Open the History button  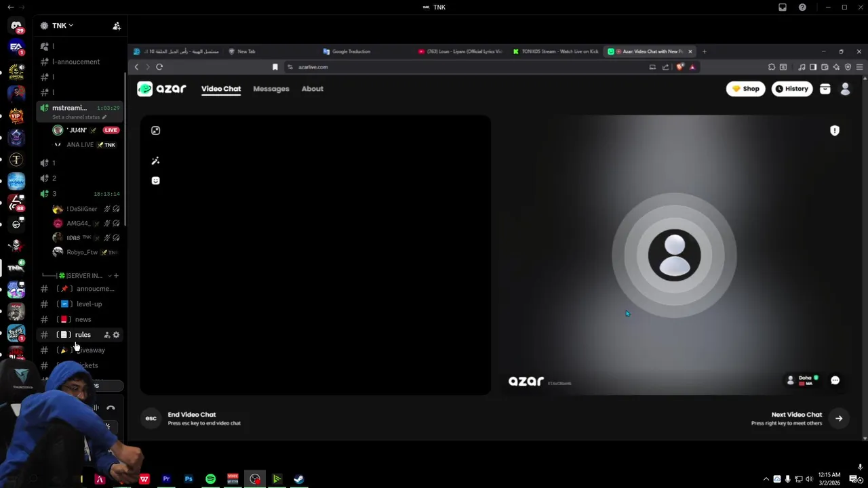[x=792, y=89]
